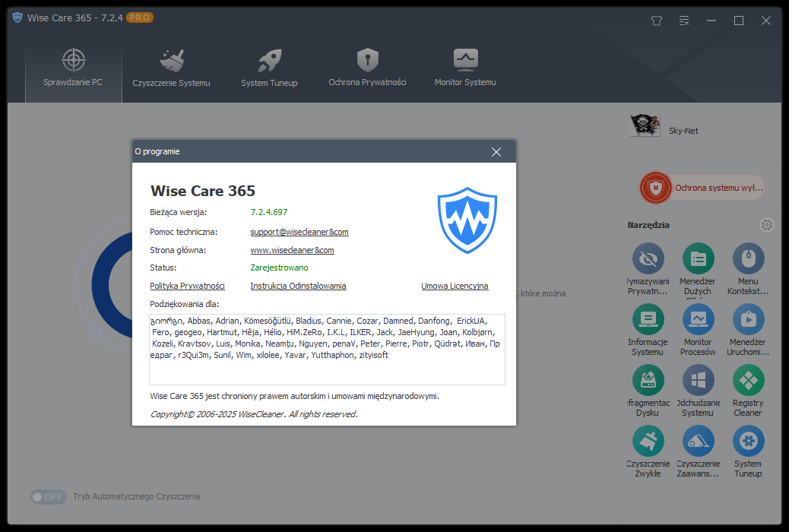789x532 pixels.
Task: Launch Defragmentacja Dysku tool
Action: 648,380
